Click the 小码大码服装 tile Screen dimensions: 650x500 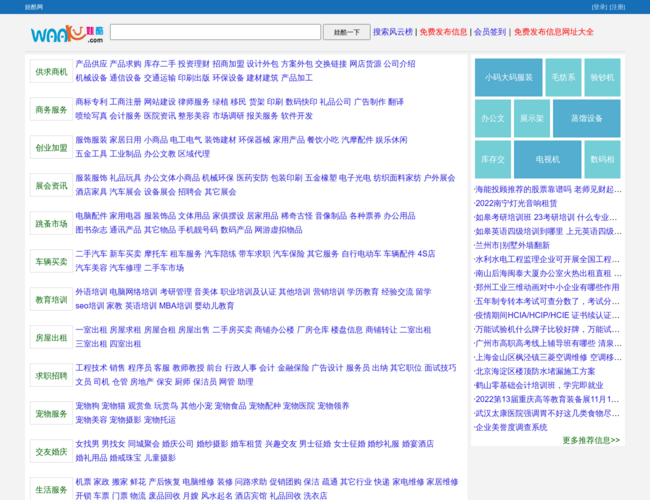(508, 77)
